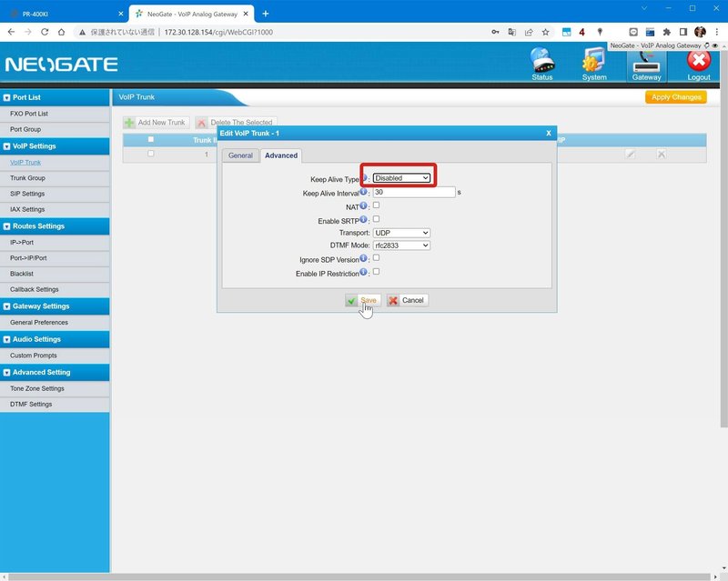
Task: Click the Apply Changes button
Action: click(x=676, y=97)
